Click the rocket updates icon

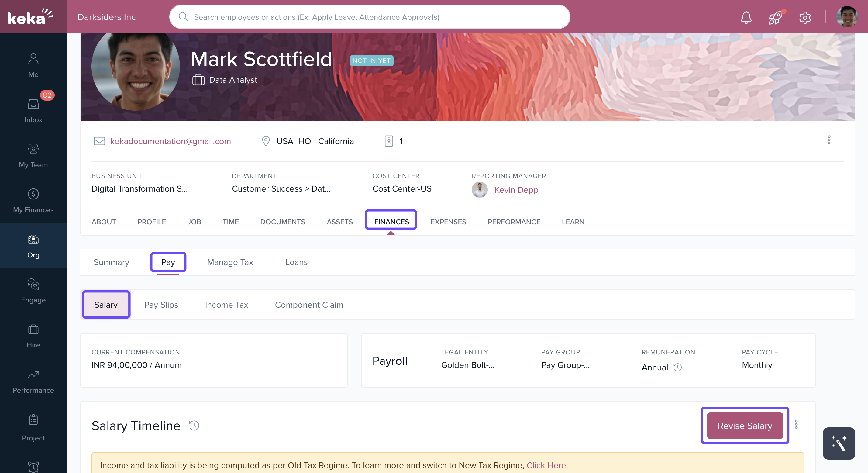(x=775, y=17)
